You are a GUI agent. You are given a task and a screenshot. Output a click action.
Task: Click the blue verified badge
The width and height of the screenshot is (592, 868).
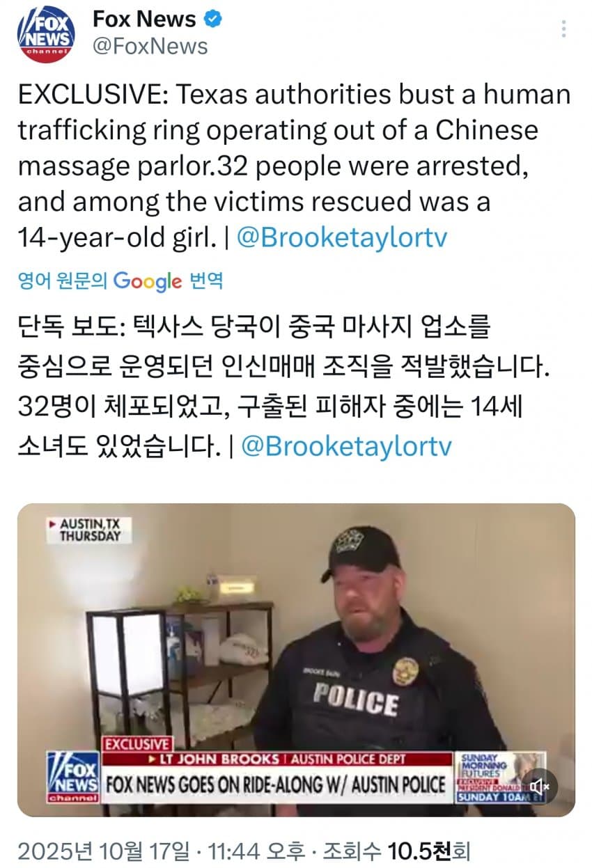click(x=213, y=19)
